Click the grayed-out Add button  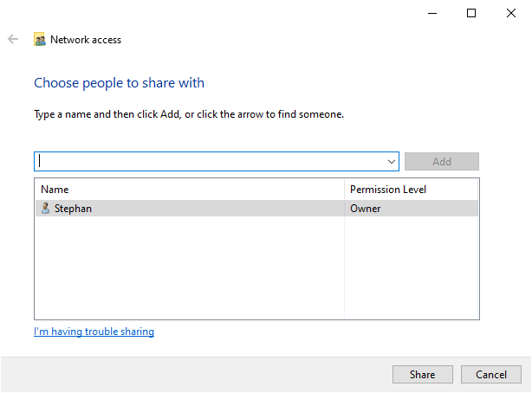pyautogui.click(x=441, y=162)
